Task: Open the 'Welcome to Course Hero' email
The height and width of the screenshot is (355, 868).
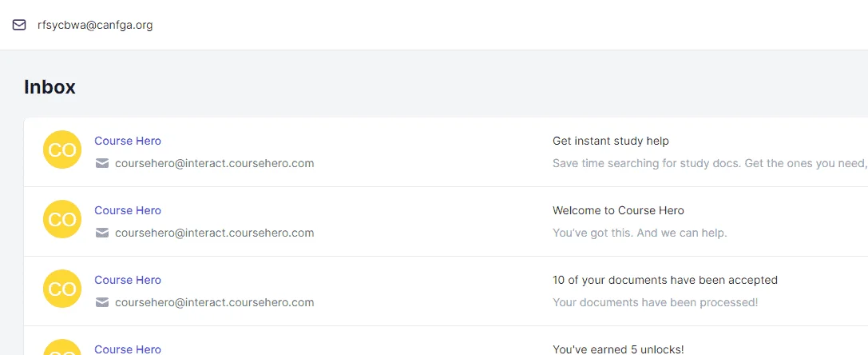Action: [x=618, y=210]
